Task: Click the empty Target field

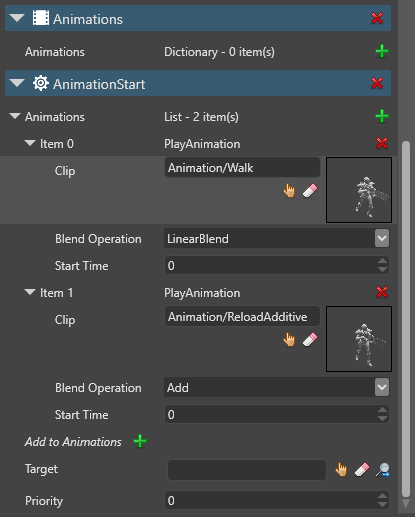Action: [x=247, y=470]
